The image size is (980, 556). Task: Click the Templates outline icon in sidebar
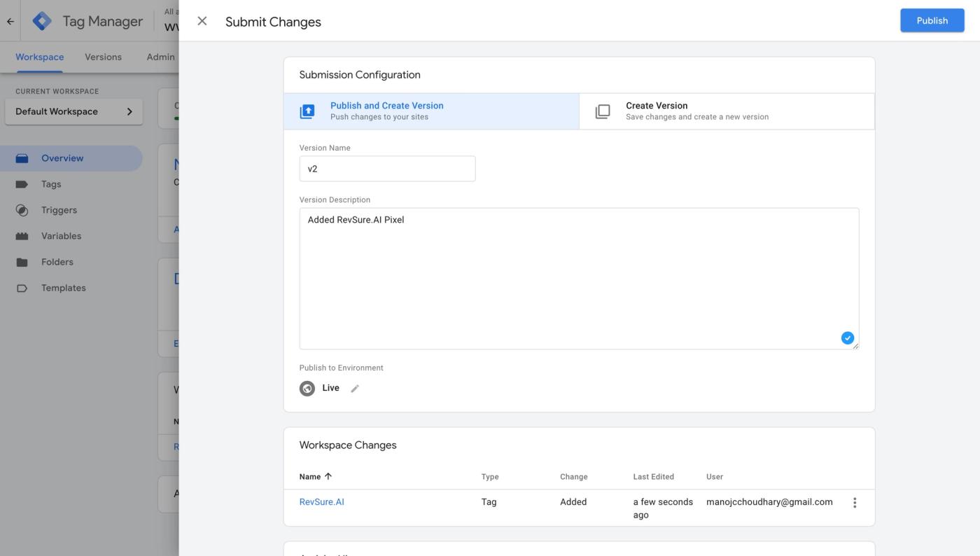[22, 288]
